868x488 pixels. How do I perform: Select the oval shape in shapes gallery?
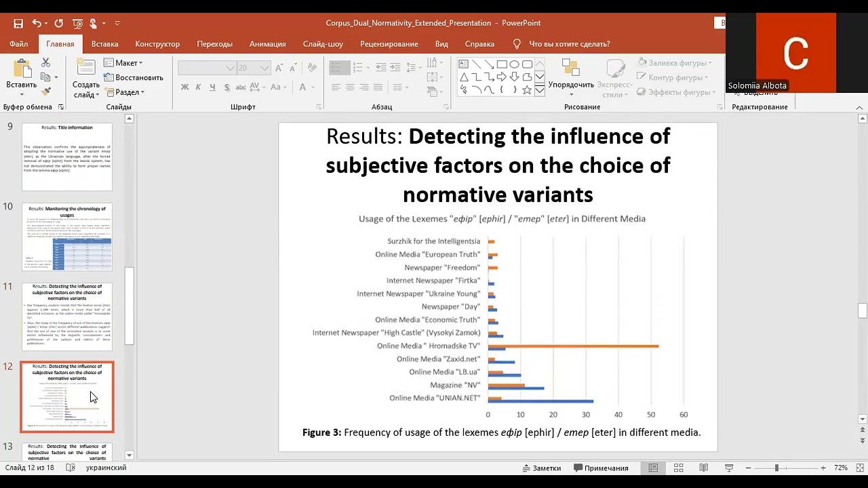[515, 64]
